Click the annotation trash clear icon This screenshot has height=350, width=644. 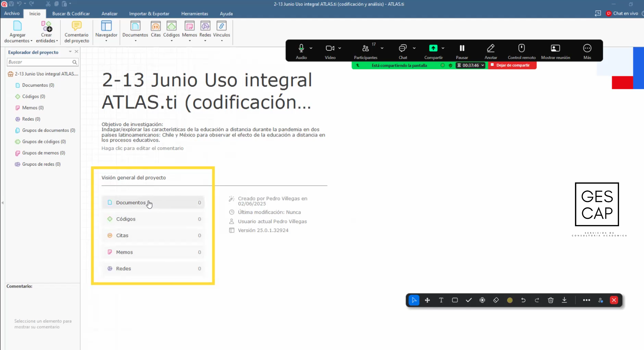pos(550,300)
